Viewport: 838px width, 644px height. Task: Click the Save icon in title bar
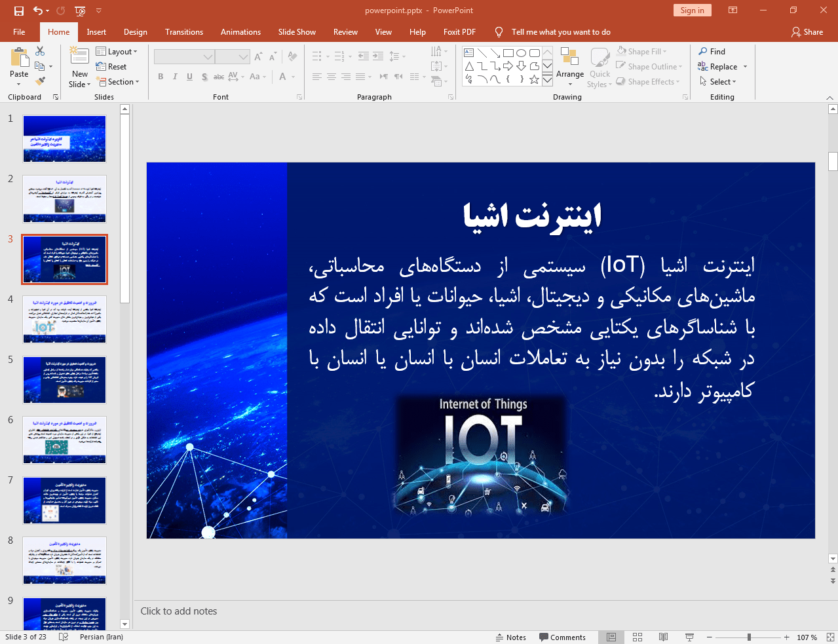(x=18, y=10)
